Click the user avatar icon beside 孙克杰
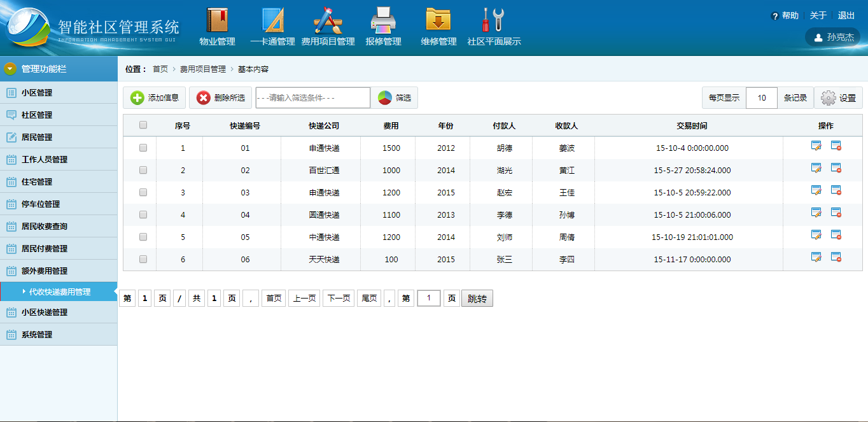The height and width of the screenshot is (422, 868). click(818, 38)
